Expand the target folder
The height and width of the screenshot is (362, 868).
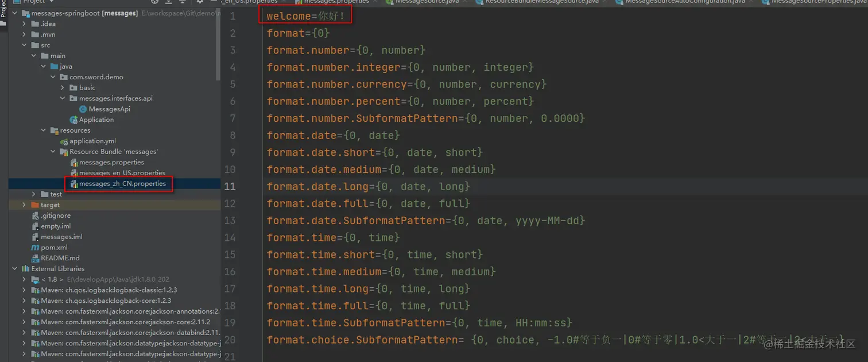(24, 205)
